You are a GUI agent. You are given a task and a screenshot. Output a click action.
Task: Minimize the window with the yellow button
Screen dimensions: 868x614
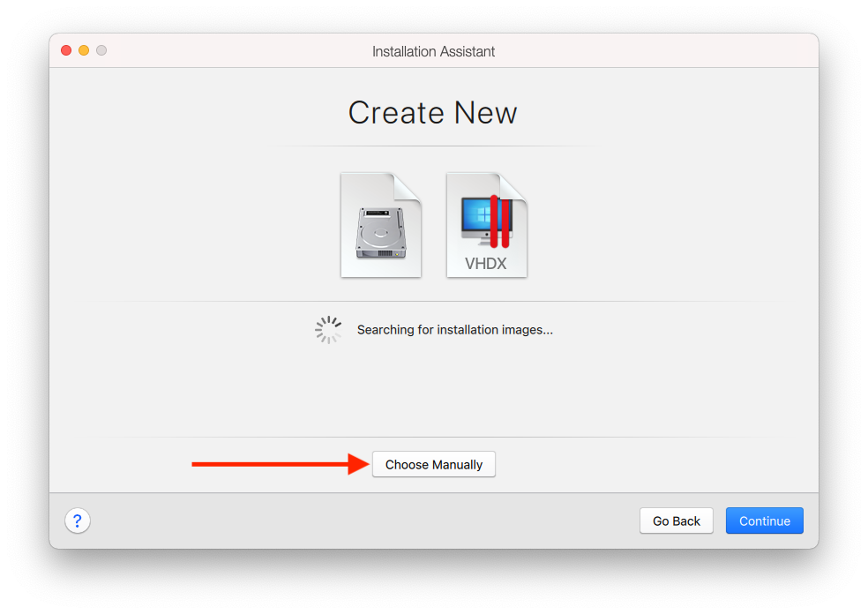click(84, 50)
